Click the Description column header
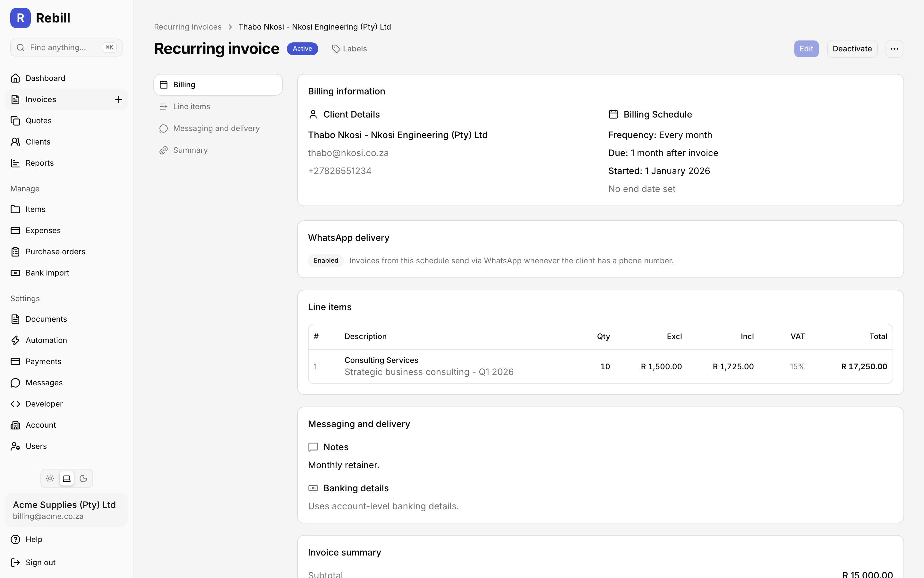924x578 pixels. (x=365, y=337)
